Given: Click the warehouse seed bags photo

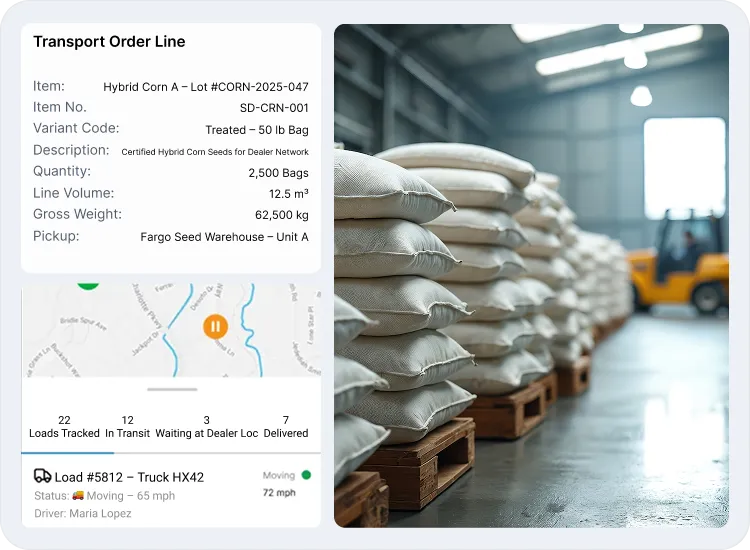Looking at the screenshot, I should coord(531,276).
